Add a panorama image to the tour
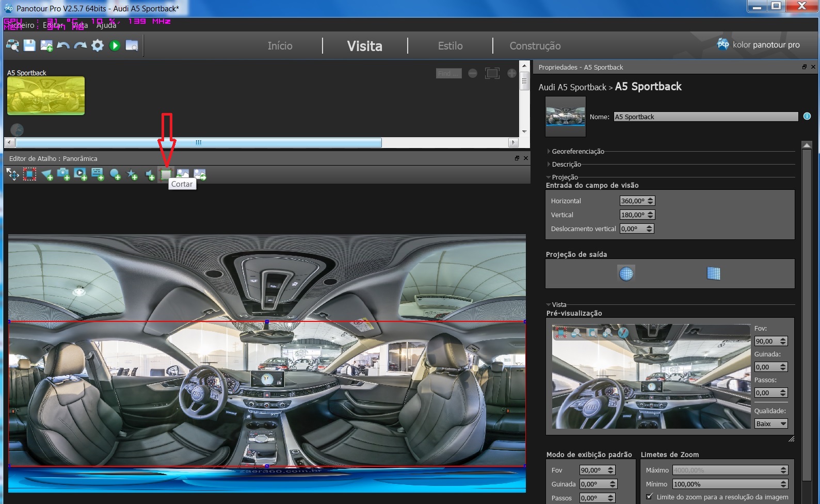 46,45
